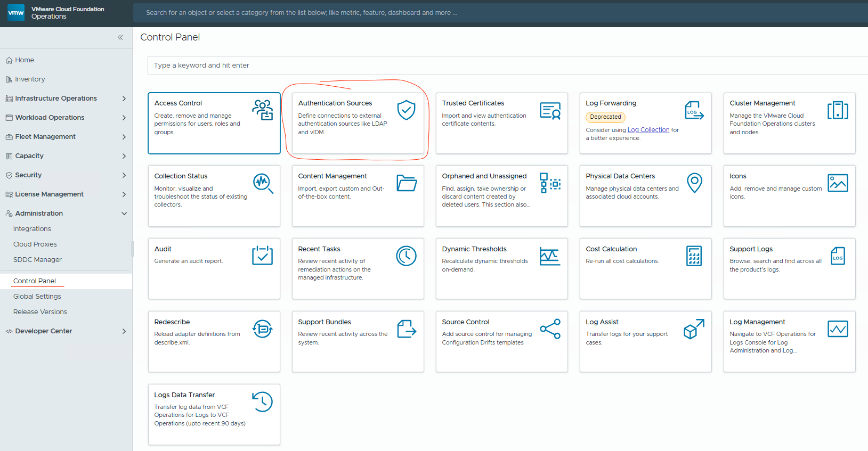Expand Infrastructure Operations menu
The width and height of the screenshot is (868, 451).
coord(124,99)
